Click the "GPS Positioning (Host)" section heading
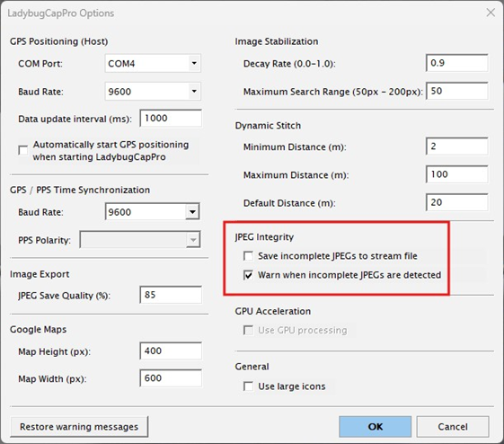This screenshot has width=504, height=444. point(58,41)
